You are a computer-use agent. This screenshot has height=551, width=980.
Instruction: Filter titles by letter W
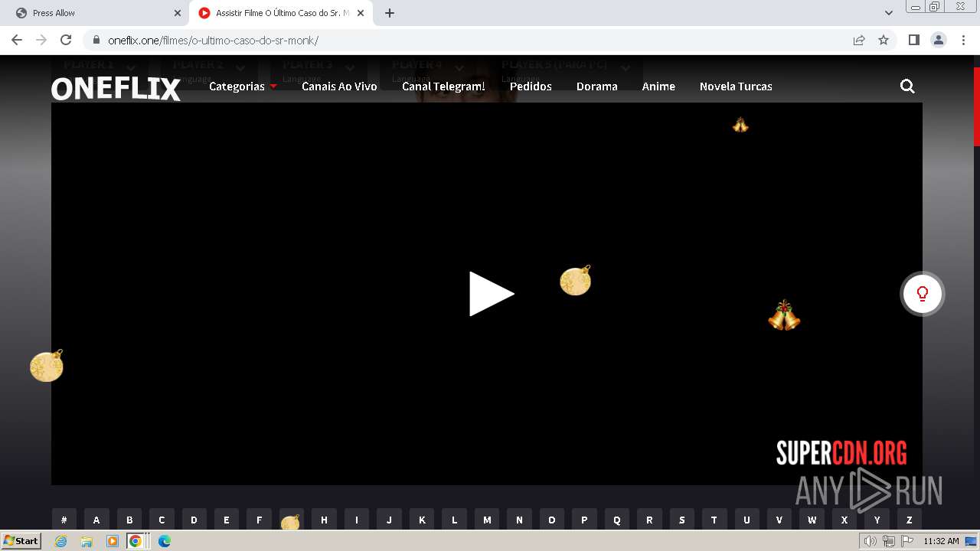point(812,520)
